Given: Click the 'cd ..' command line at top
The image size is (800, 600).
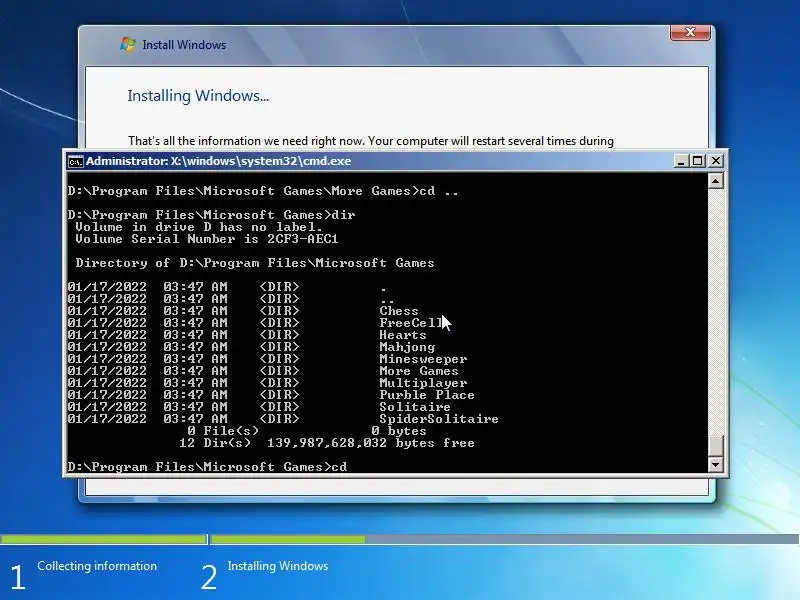Looking at the screenshot, I should tap(263, 191).
